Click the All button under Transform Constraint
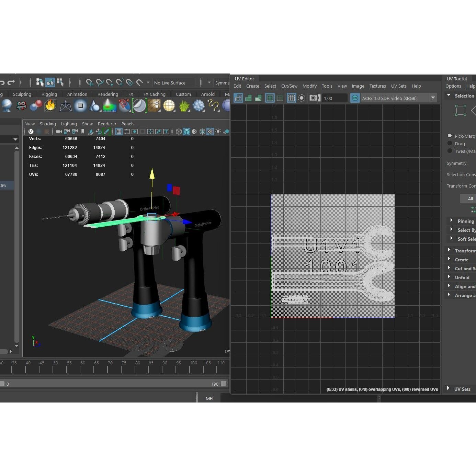 (470, 199)
